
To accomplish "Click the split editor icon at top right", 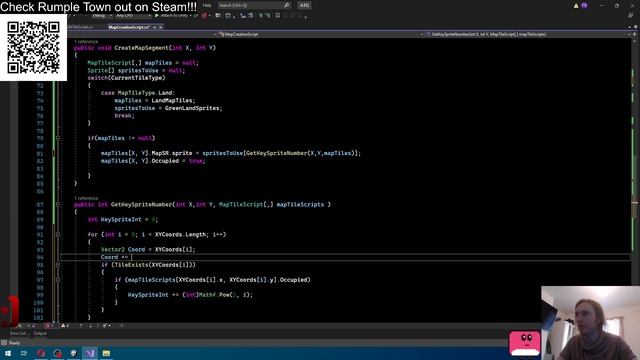I will pos(634,34).
